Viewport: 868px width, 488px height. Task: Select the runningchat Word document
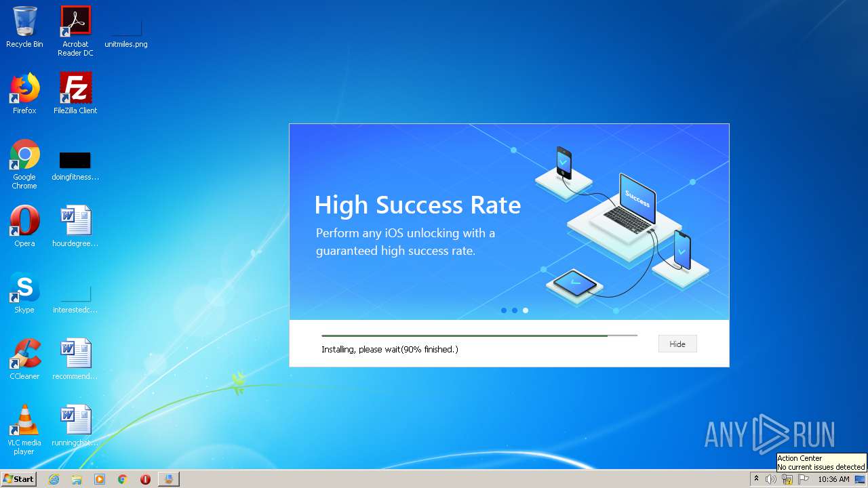[x=75, y=426]
